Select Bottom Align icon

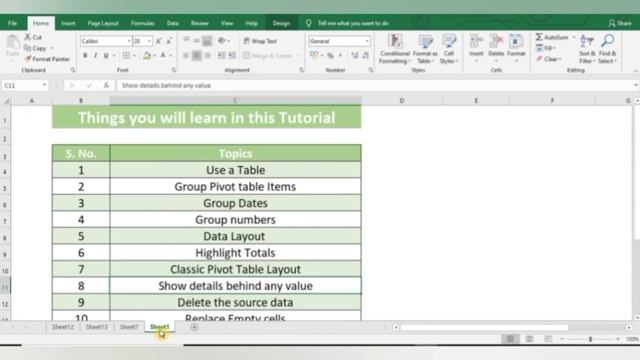tap(207, 40)
